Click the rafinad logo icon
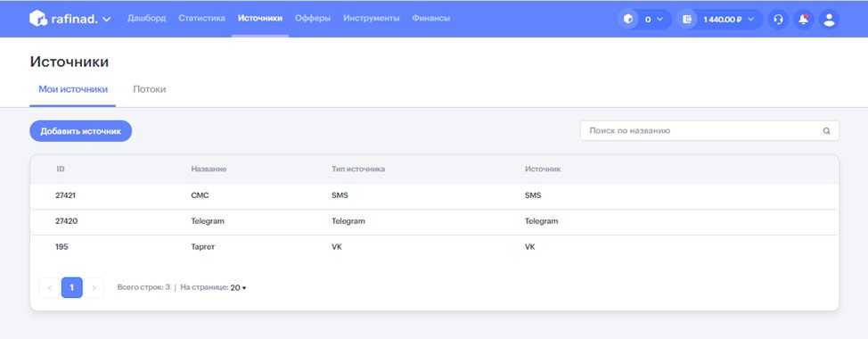Screen dimensions: 868x339 click(38, 18)
